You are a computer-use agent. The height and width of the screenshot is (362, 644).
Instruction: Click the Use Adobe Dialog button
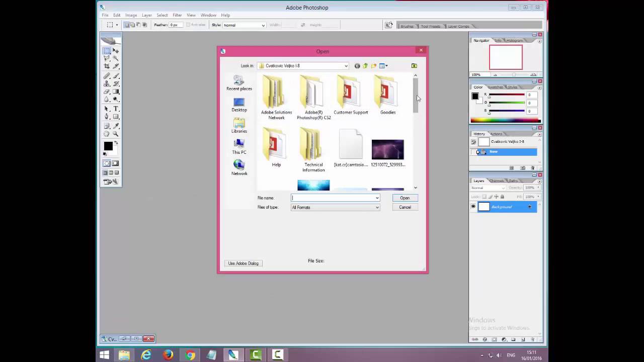coord(244,263)
